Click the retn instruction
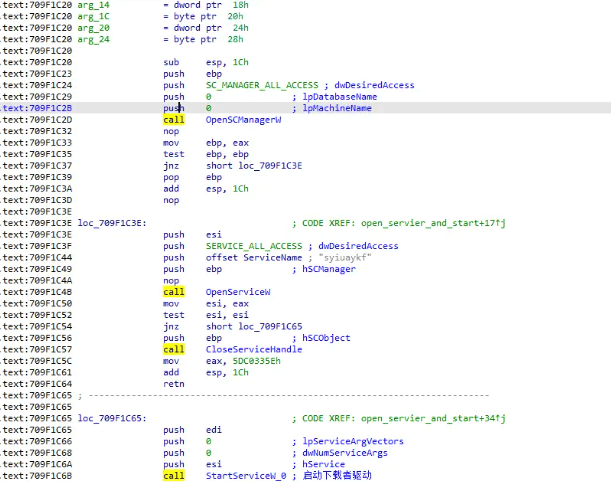Image resolution: width=611 pixels, height=482 pixels. point(171,384)
